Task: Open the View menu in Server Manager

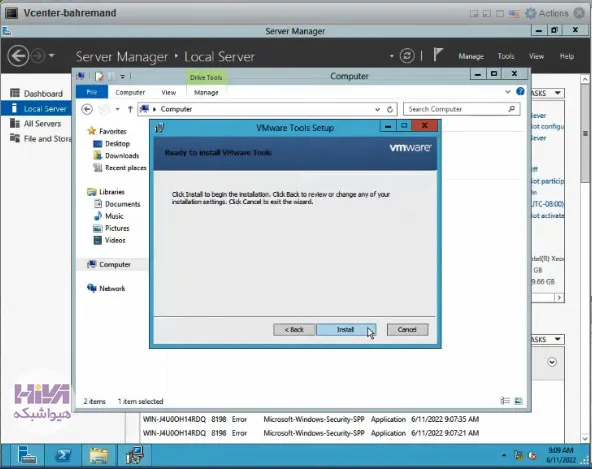Action: pyautogui.click(x=536, y=56)
